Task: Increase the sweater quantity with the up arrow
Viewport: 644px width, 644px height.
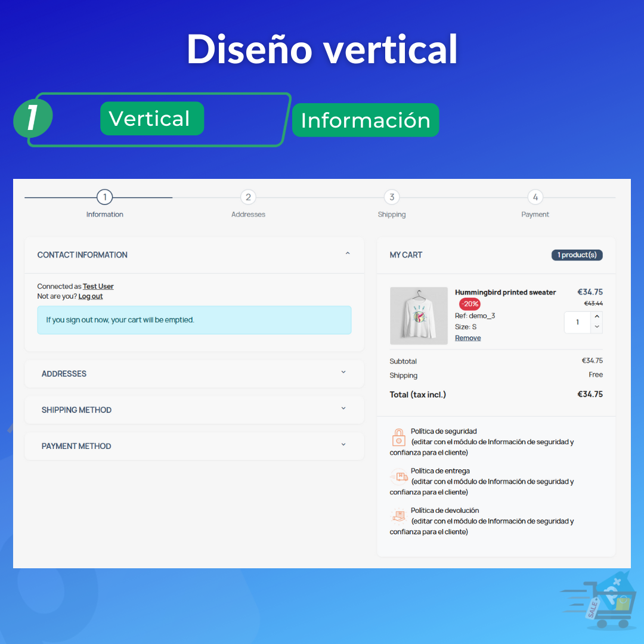Action: coord(596,317)
